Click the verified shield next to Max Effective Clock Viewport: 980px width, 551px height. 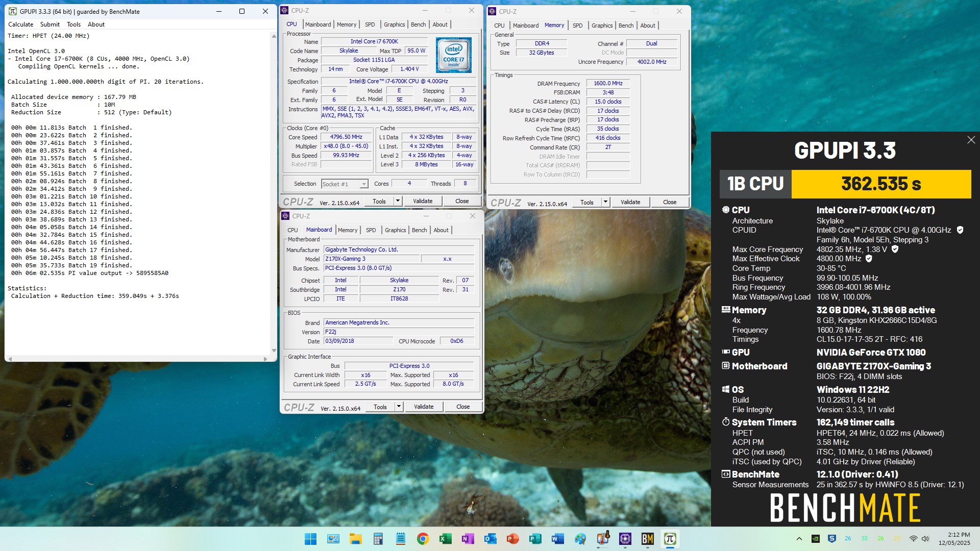[869, 259]
